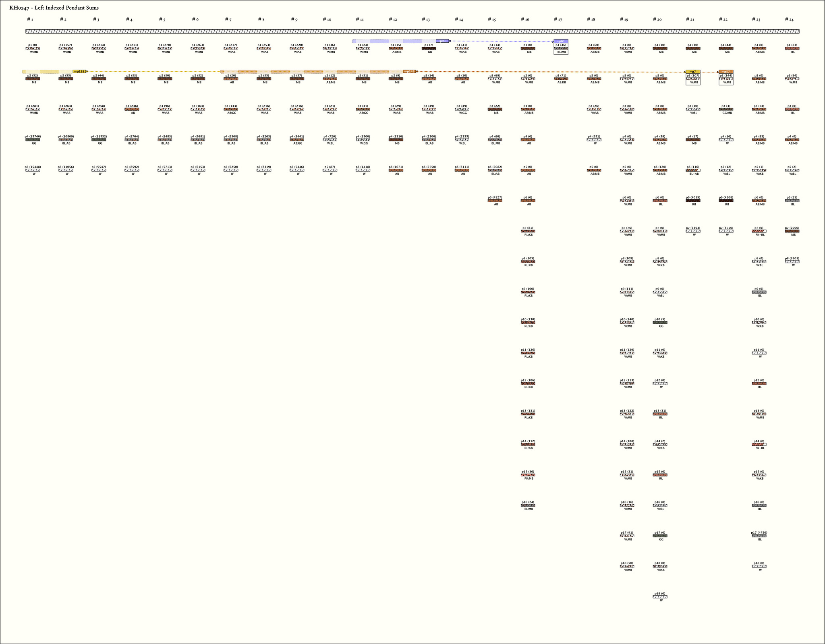Click the orange →p145 arrow tag
The height and width of the screenshot is (644, 825).
pos(409,72)
